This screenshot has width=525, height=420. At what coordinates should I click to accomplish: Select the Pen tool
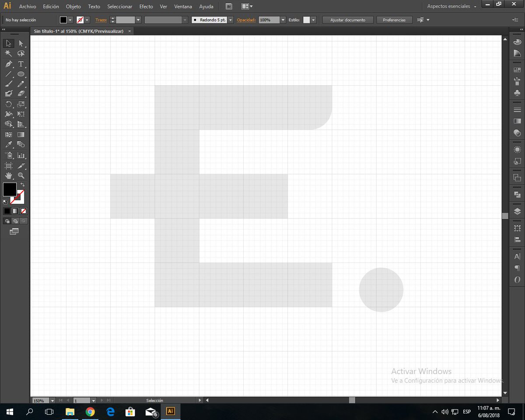[8, 64]
